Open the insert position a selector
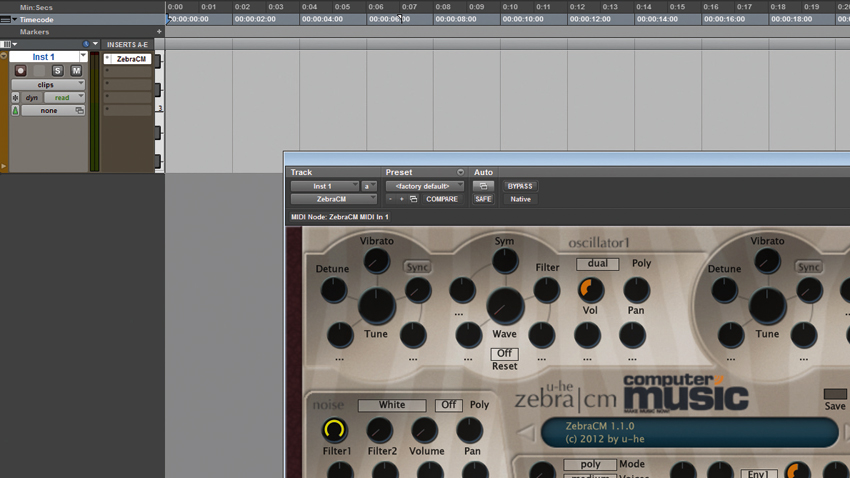The image size is (850, 478). [369, 186]
